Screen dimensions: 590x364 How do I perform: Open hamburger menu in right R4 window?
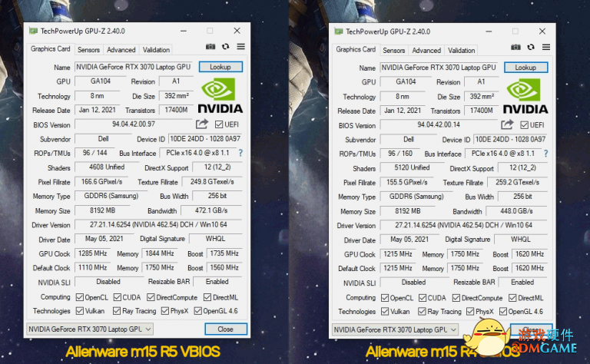pos(546,47)
